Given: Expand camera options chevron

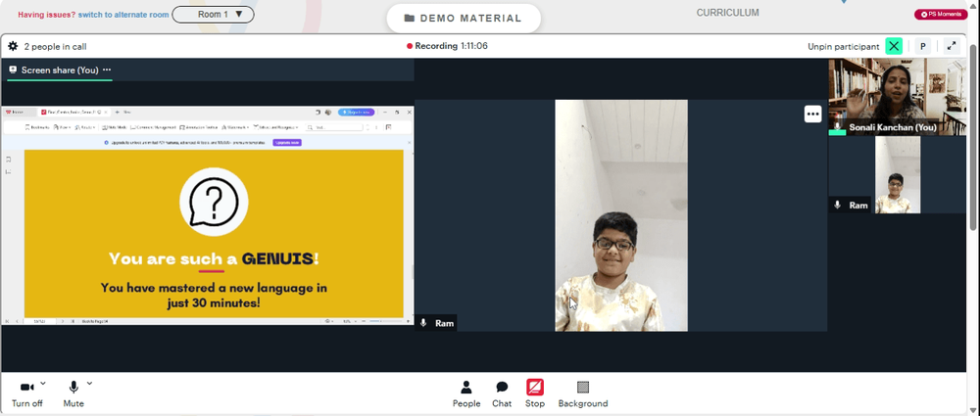Looking at the screenshot, I should (x=42, y=383).
